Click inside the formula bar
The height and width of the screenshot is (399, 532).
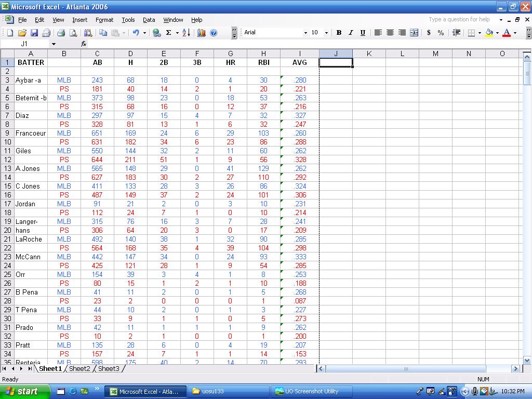pos(309,44)
